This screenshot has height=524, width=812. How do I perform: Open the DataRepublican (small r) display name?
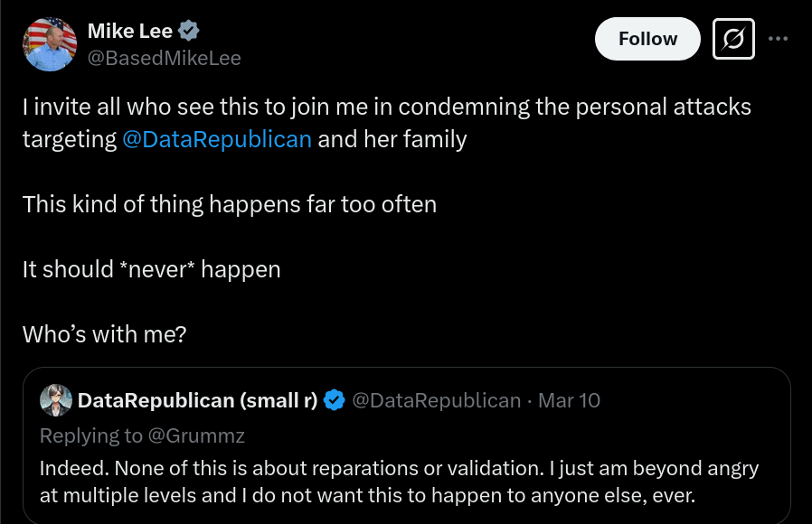pyautogui.click(x=197, y=400)
